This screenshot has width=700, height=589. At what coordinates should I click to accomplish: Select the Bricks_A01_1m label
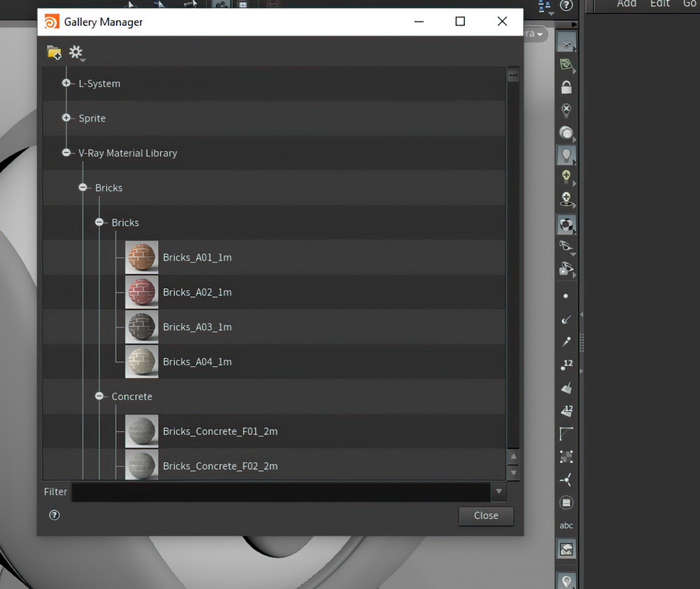coord(197,258)
